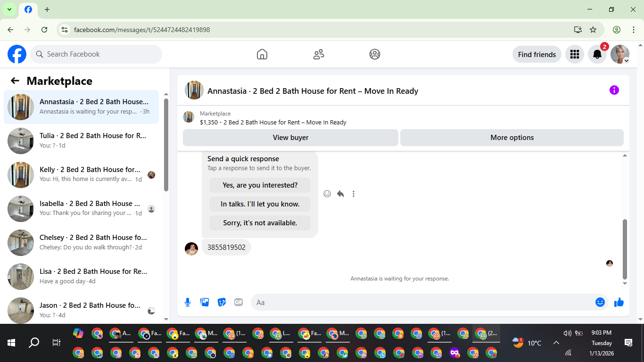Image resolution: width=644 pixels, height=362 pixels.
Task: Open the tab search dropdown arrow
Action: [x=9, y=9]
